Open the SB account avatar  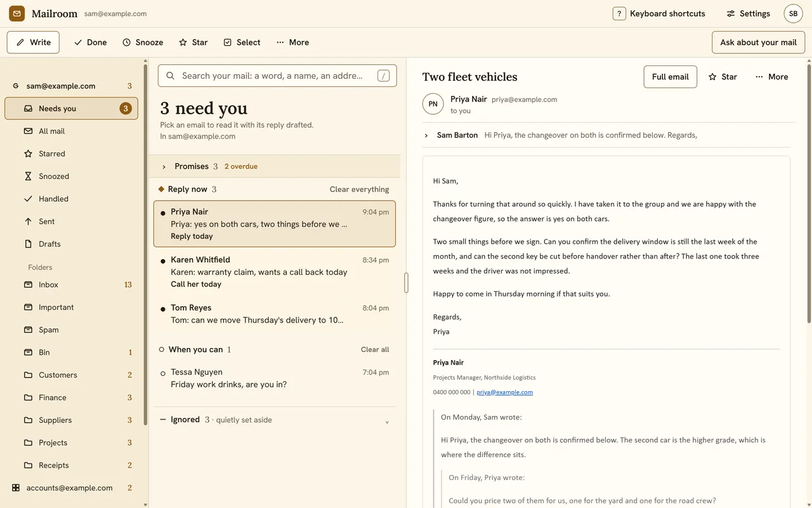793,13
